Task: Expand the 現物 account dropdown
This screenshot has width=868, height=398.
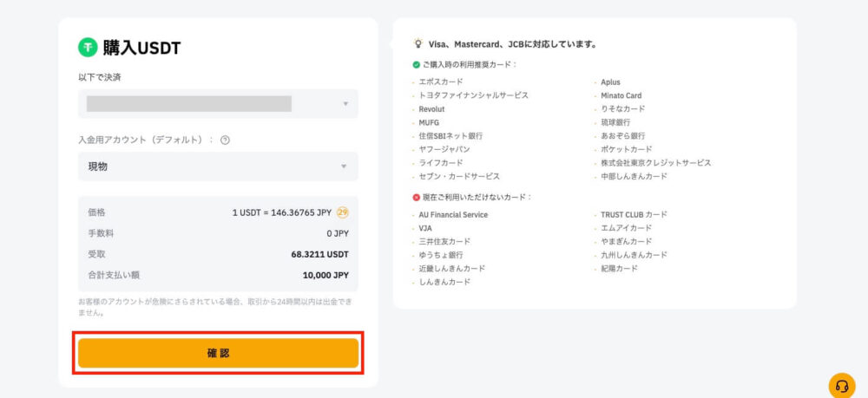Action: click(218, 166)
